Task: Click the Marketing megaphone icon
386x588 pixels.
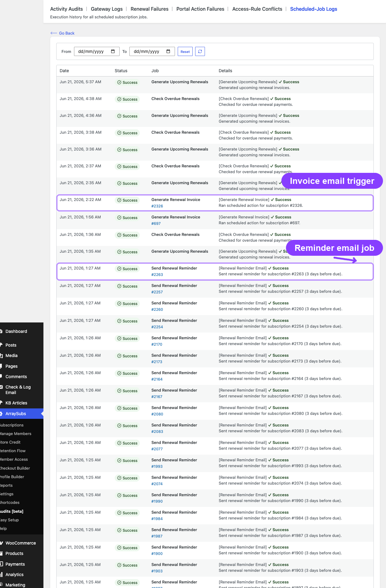Action: tap(1, 585)
